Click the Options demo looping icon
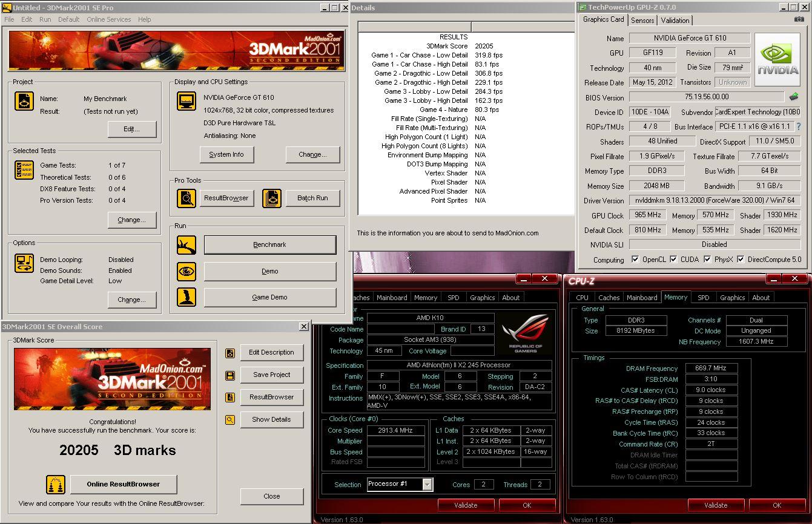The width and height of the screenshot is (812, 524). point(24,263)
